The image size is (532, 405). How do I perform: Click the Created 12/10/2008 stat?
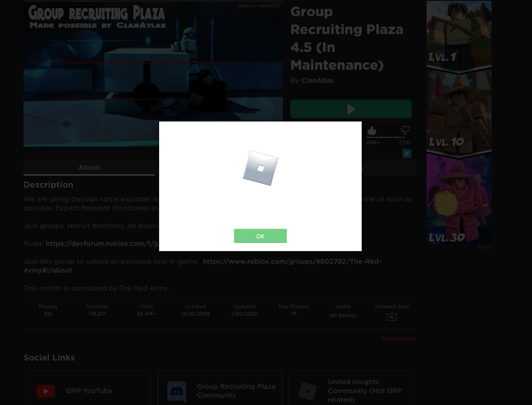[195, 310]
